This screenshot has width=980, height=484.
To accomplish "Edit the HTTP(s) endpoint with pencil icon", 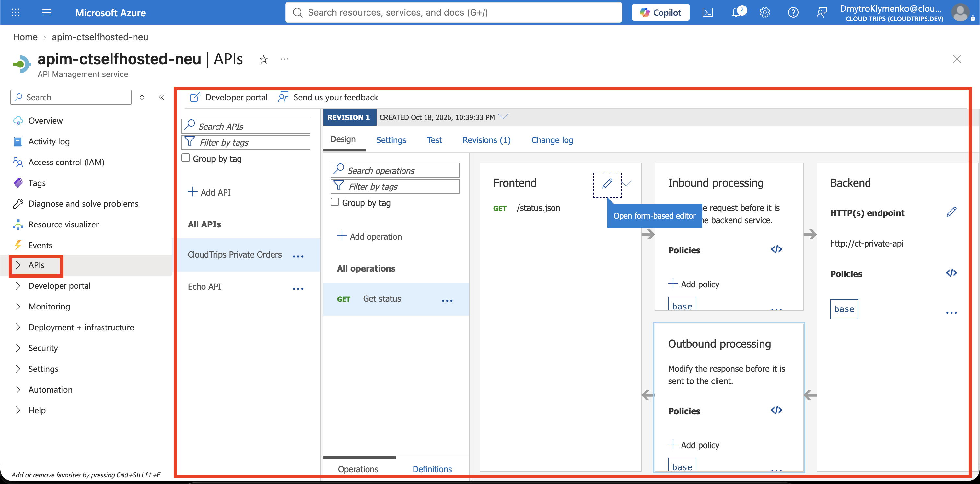I will point(951,212).
